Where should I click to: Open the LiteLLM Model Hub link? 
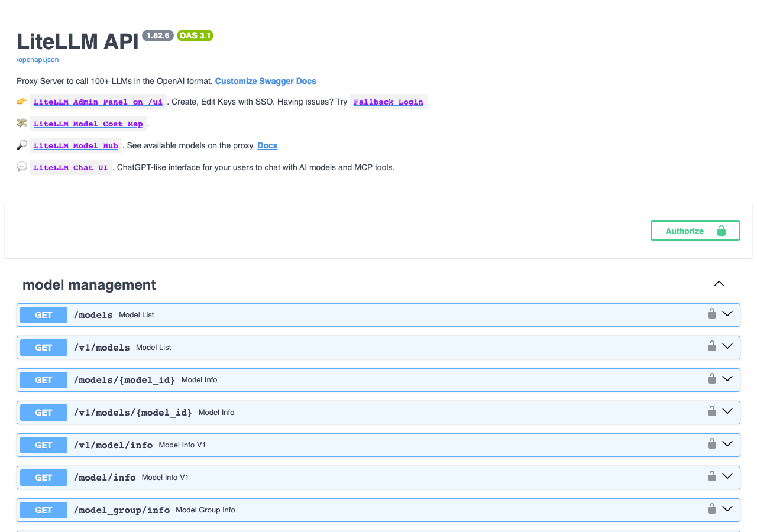pos(76,146)
